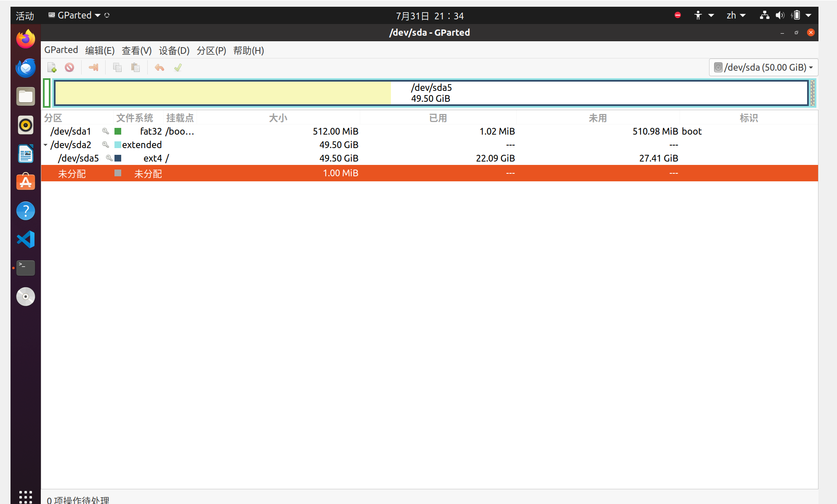Show applications grid at dock bottom
Image resolution: width=837 pixels, height=504 pixels.
(26, 496)
